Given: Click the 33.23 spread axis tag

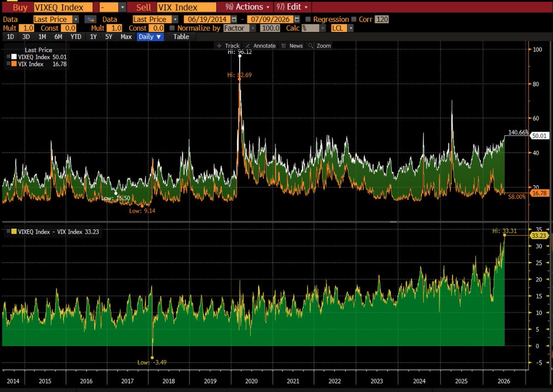Looking at the screenshot, I should click(x=539, y=235).
